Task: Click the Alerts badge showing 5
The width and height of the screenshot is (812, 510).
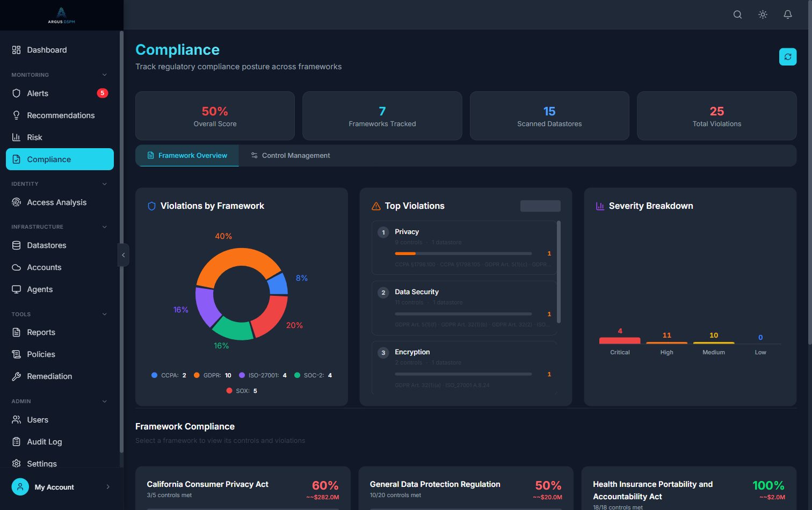Action: coord(102,93)
